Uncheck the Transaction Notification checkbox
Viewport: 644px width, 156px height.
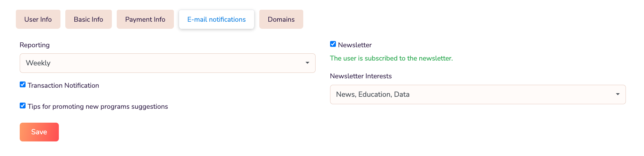pos(23,84)
